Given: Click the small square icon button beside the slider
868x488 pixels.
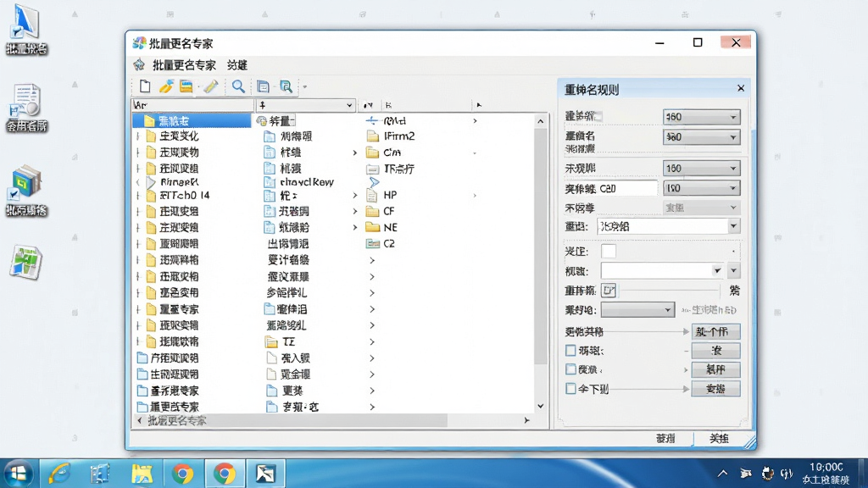Looking at the screenshot, I should (609, 291).
